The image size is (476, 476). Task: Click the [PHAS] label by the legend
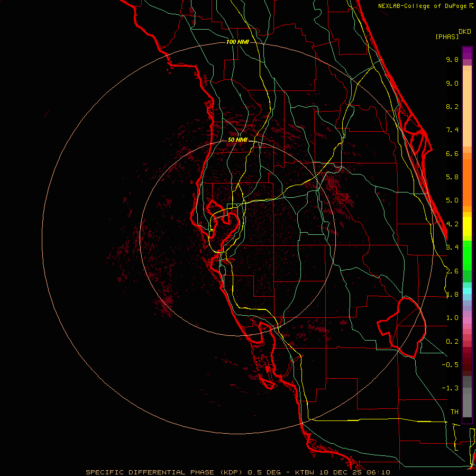(447, 37)
